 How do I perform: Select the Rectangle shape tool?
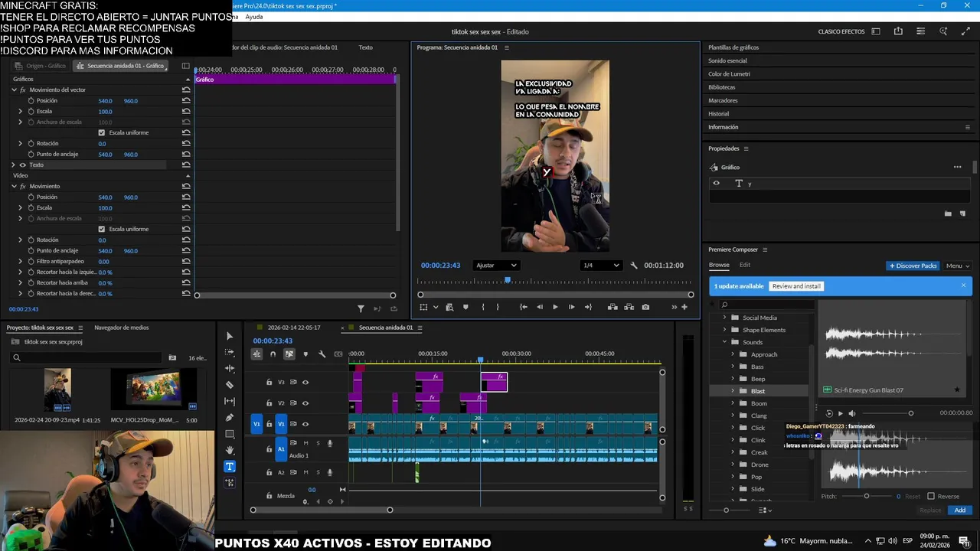click(229, 434)
